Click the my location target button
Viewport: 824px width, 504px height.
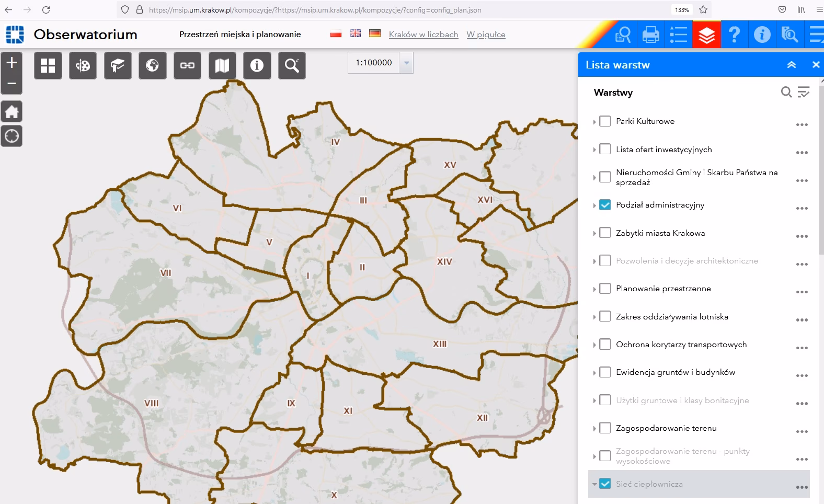click(12, 136)
